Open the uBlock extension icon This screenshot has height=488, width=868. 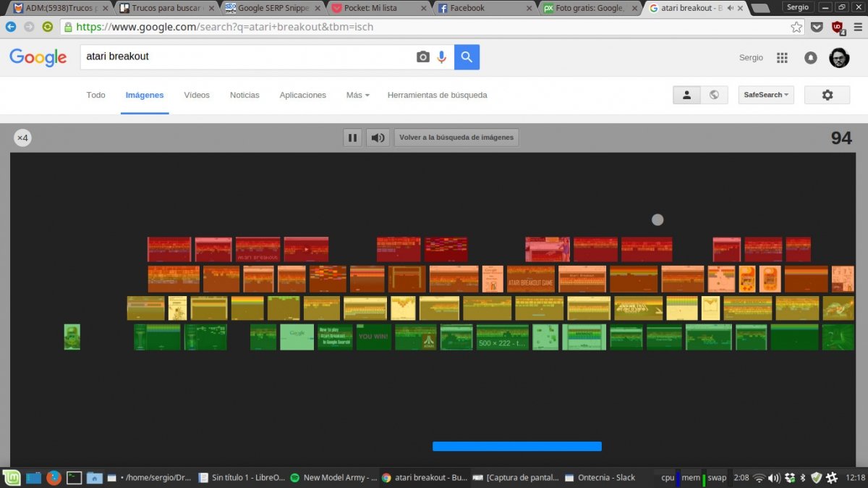point(838,28)
